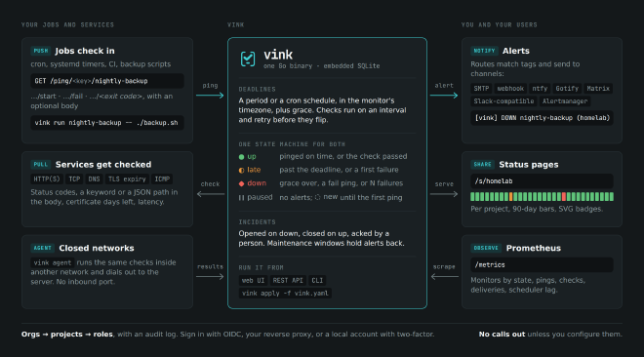
Task: Click the SHARE badge
Action: pyautogui.click(x=483, y=165)
